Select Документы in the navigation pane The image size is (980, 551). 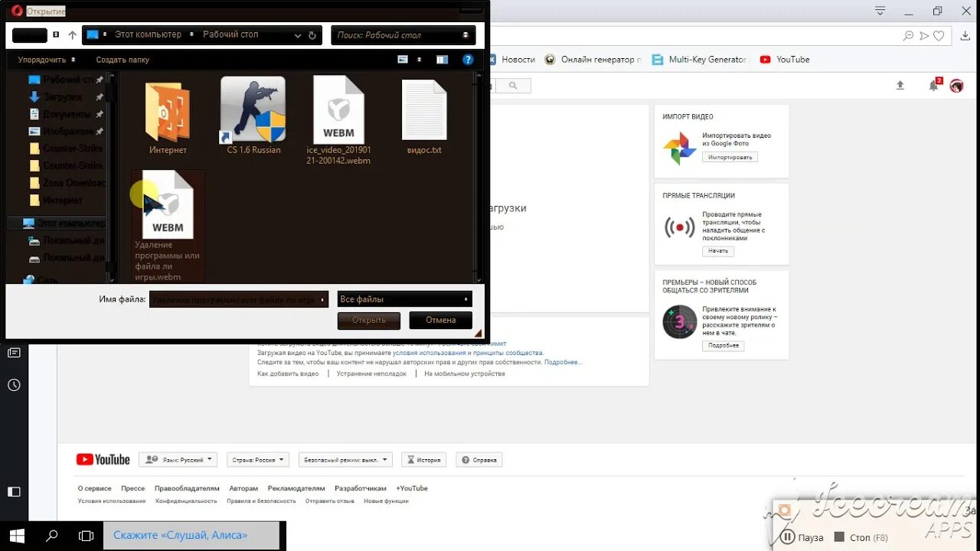[66, 114]
